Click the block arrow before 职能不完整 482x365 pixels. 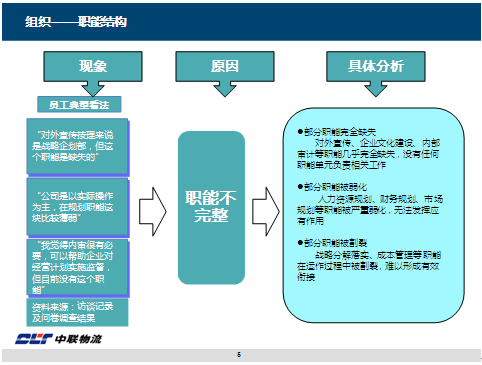(x=153, y=212)
